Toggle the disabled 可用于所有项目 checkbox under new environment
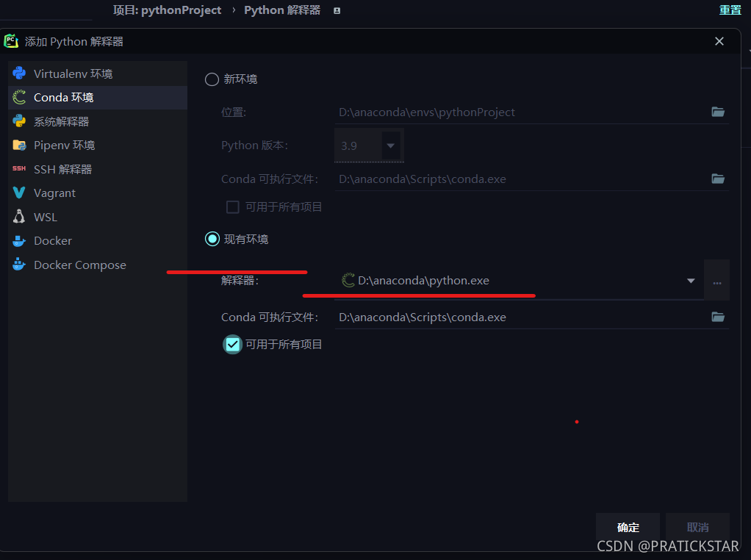The width and height of the screenshot is (751, 560). click(233, 207)
